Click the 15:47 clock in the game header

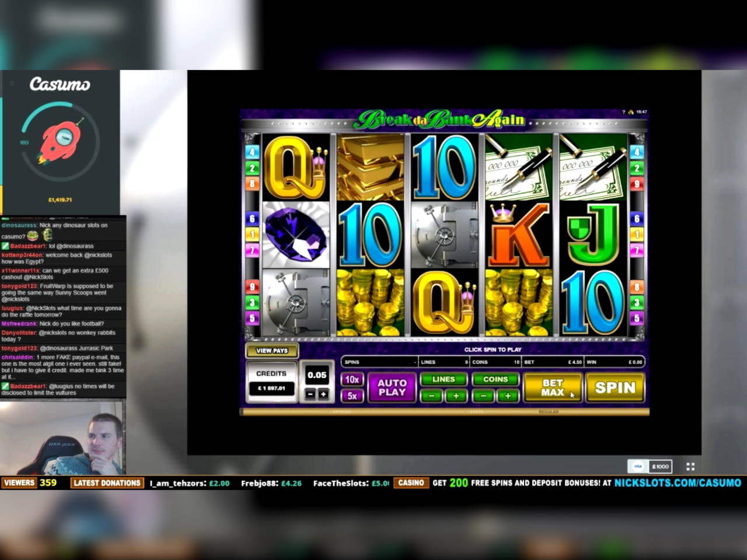click(x=641, y=112)
